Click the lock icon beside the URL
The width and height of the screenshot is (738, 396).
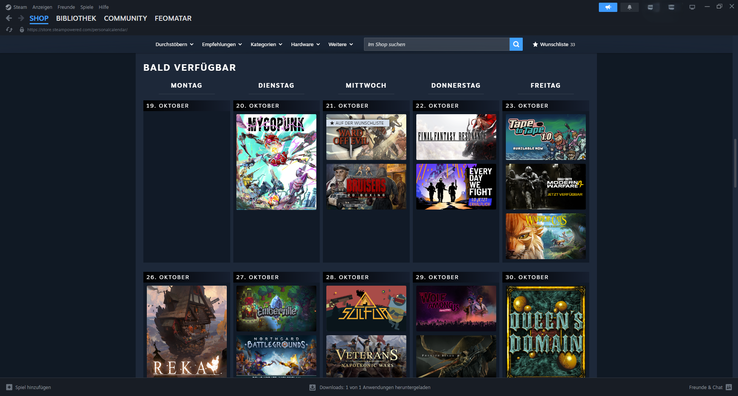click(x=22, y=30)
